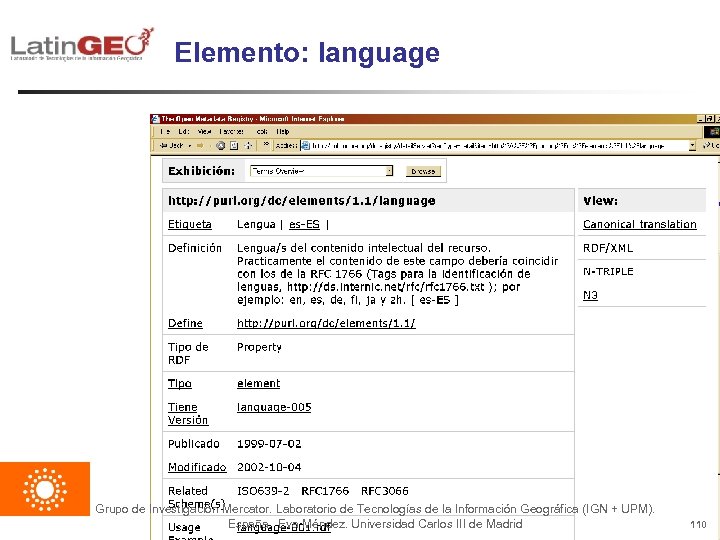The height and width of the screenshot is (540, 720).
Task: Click the es-ES language link after Lengua
Action: tap(304, 224)
